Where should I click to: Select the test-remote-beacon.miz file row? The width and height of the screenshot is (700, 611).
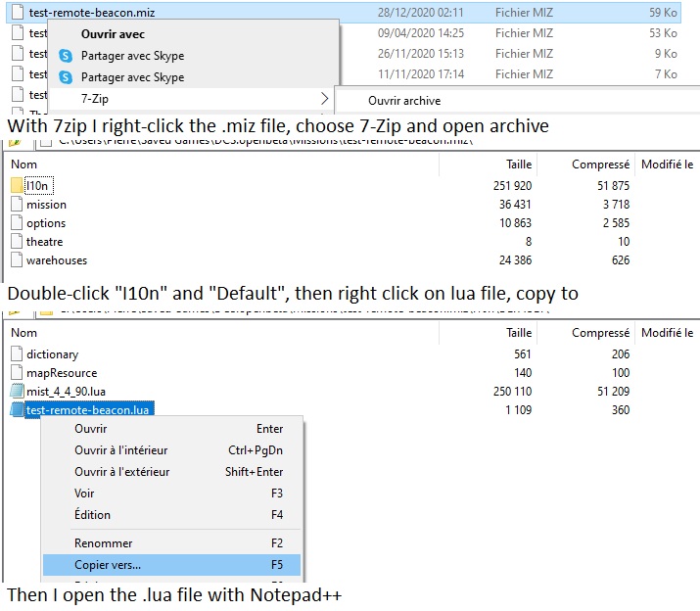click(x=344, y=13)
